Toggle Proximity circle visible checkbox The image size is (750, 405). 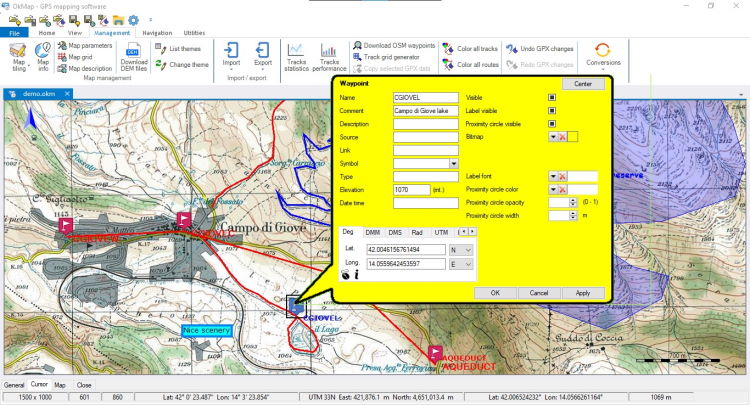point(551,124)
